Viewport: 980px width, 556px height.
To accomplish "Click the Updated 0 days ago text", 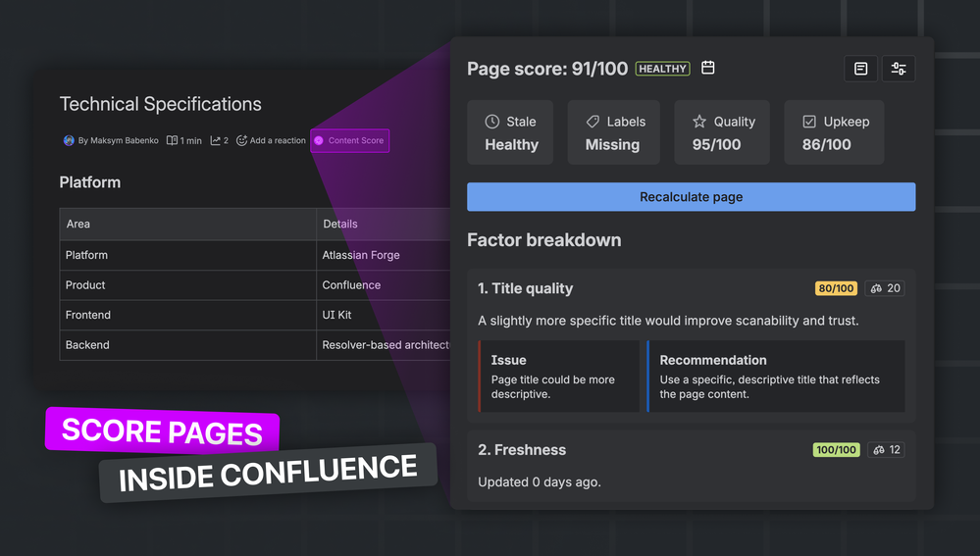I will click(x=540, y=482).
